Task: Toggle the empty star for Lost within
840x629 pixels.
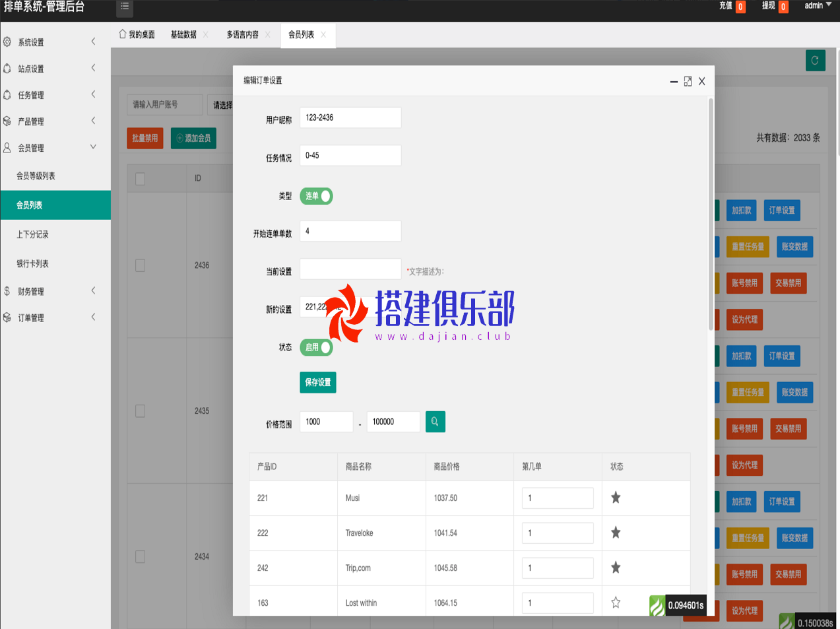Action: click(x=616, y=603)
